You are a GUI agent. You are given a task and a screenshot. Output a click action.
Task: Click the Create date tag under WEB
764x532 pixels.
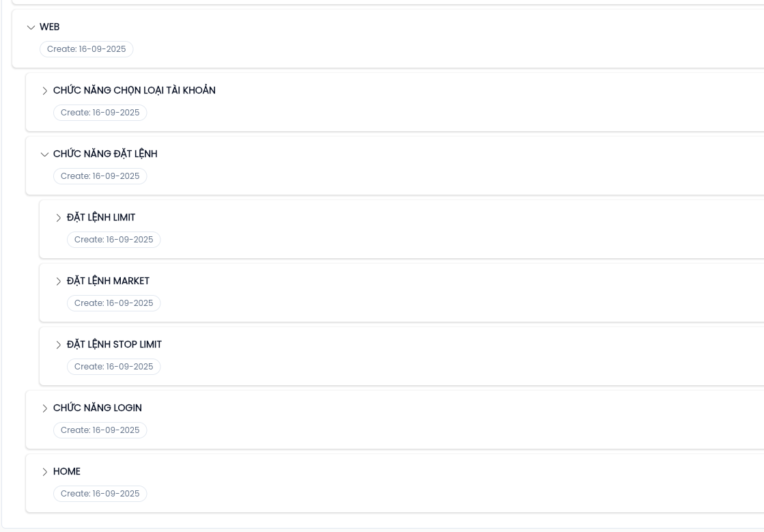(x=87, y=49)
